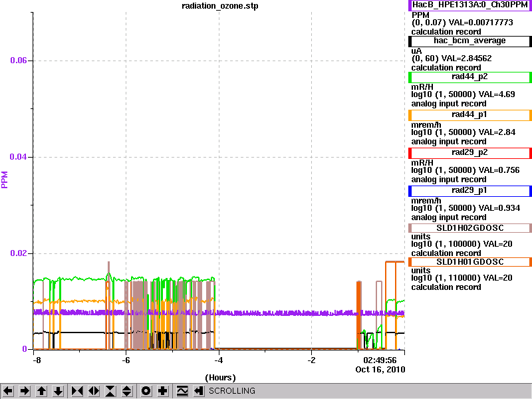The width and height of the screenshot is (532, 399).
Task: Zoom in vertically with the hourglass icon
Action: click(x=110, y=391)
